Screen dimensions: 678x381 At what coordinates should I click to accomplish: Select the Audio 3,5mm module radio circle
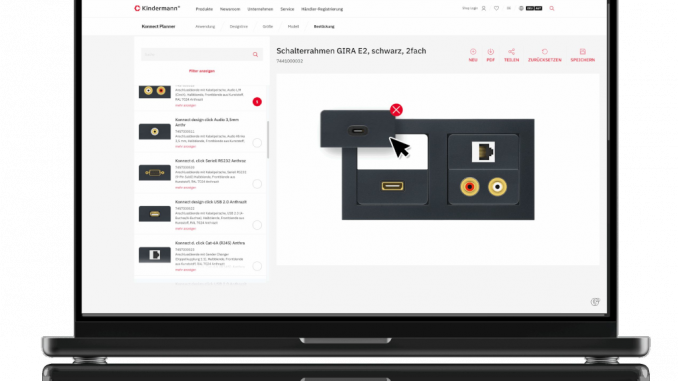pyautogui.click(x=257, y=143)
